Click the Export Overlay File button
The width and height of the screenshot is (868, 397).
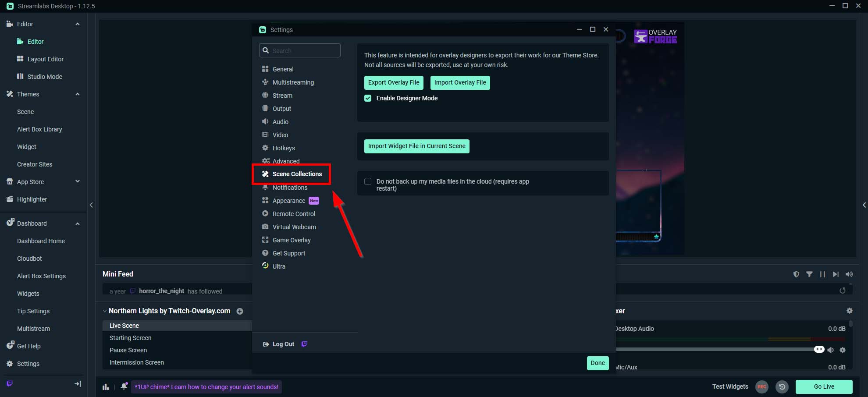pos(393,82)
